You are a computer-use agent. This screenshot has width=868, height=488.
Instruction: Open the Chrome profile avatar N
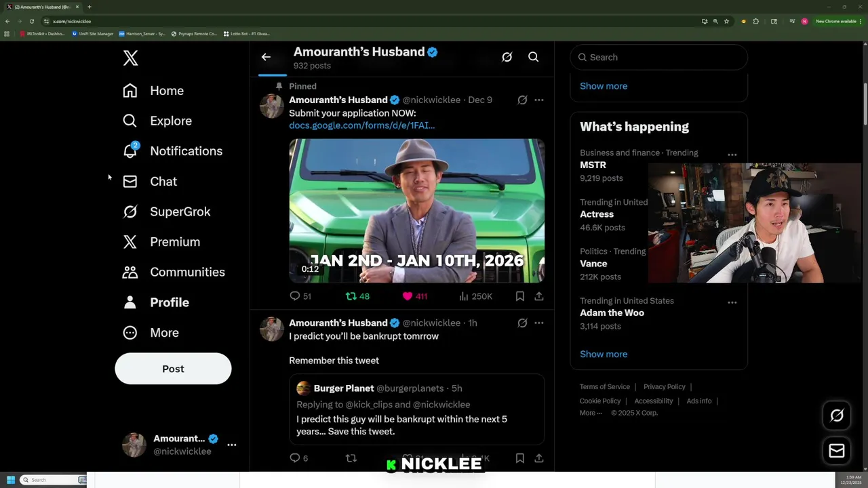tap(804, 21)
